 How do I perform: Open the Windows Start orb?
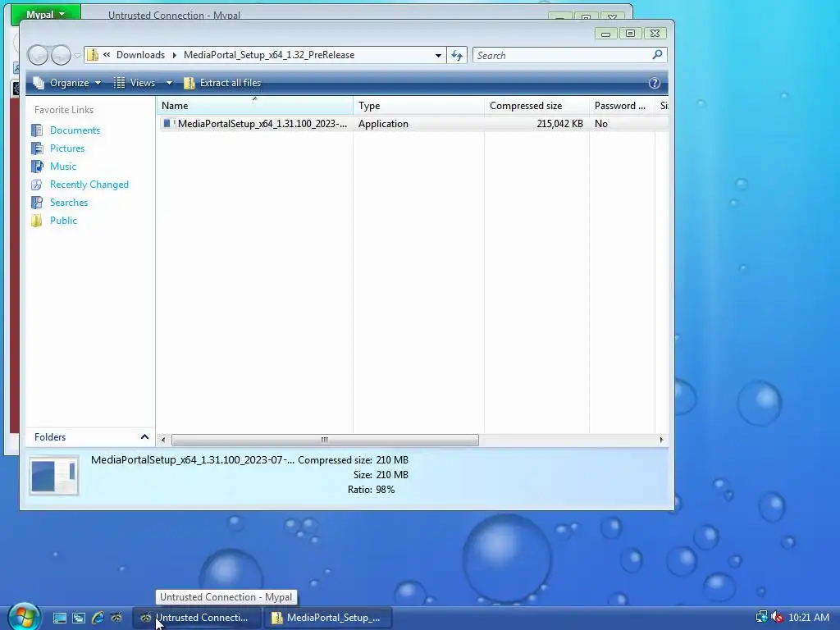pyautogui.click(x=24, y=617)
